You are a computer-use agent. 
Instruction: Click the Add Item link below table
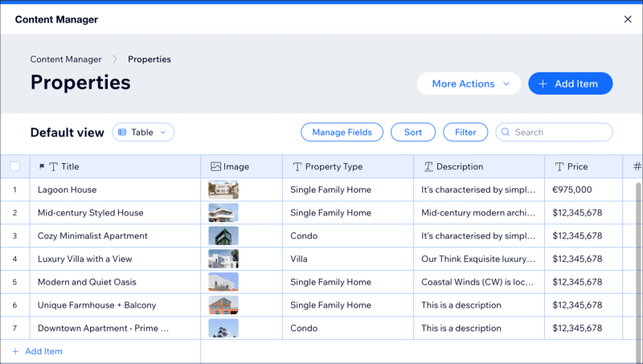click(38, 351)
